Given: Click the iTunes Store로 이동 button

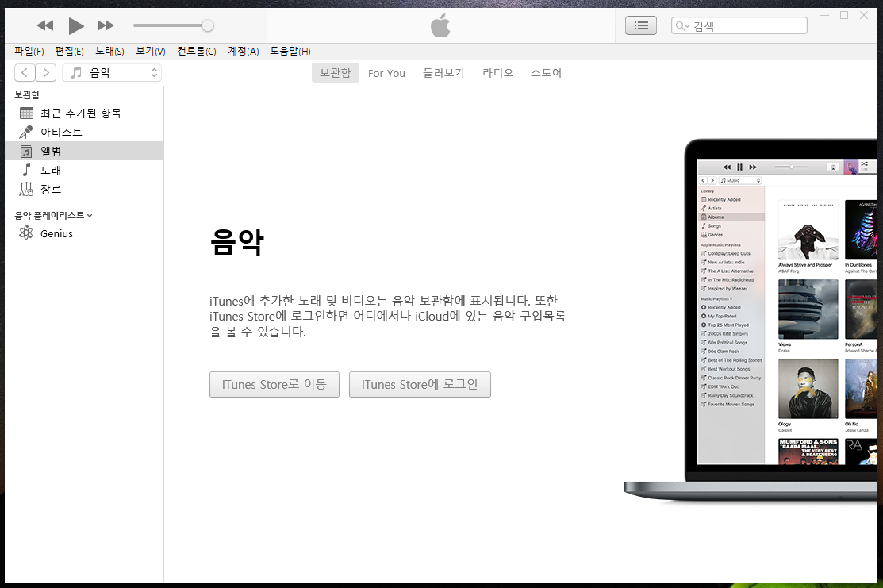Looking at the screenshot, I should pos(274,384).
